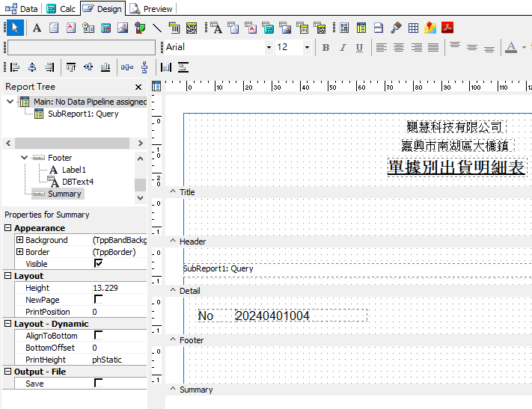The height and width of the screenshot is (409, 532).
Task: Pick the DBBarCode component tool
Action: click(302, 28)
